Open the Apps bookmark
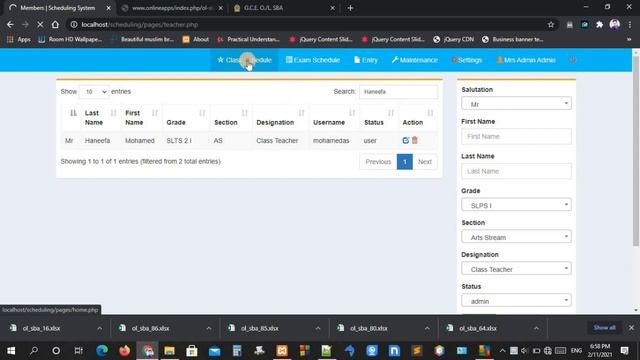Image resolution: width=640 pixels, height=360 pixels. click(19, 40)
